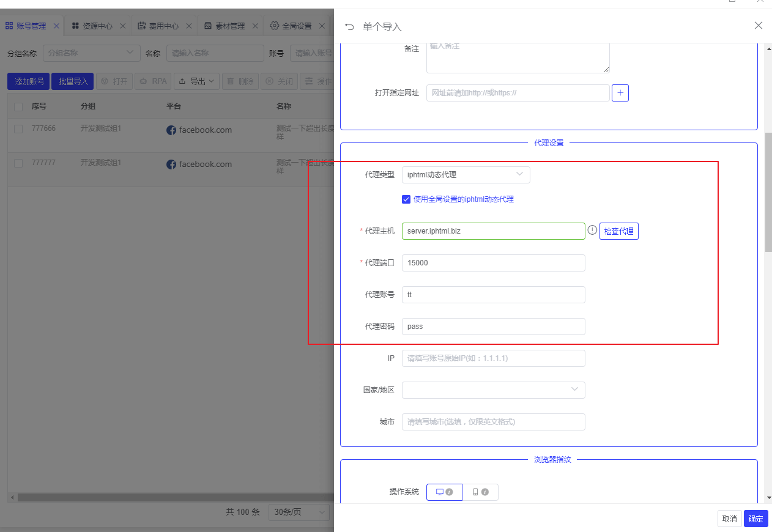Viewport: 772px width, 532px height.
Task: Click the 素材管理 image icon
Action: [x=209, y=26]
